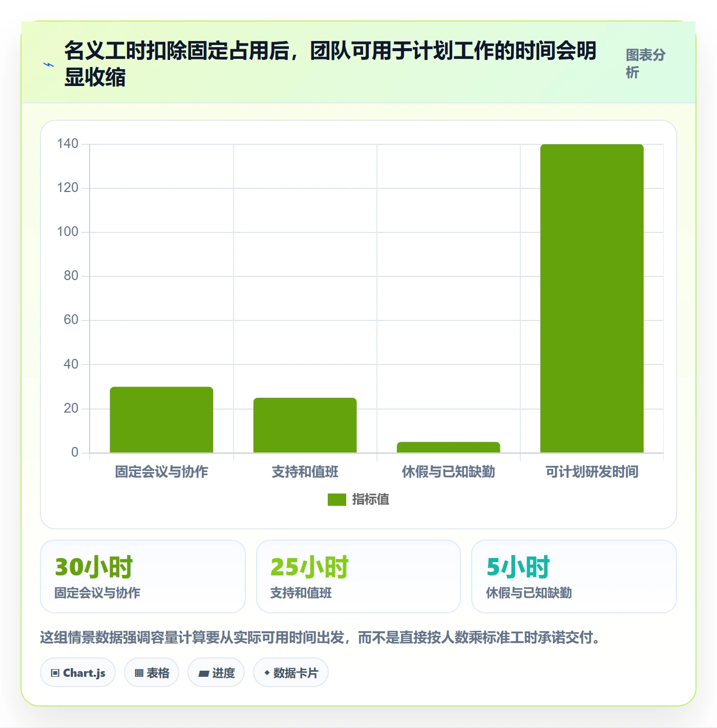Open the 25小时 stat card
This screenshot has height=728, width=717.
pos(358,576)
